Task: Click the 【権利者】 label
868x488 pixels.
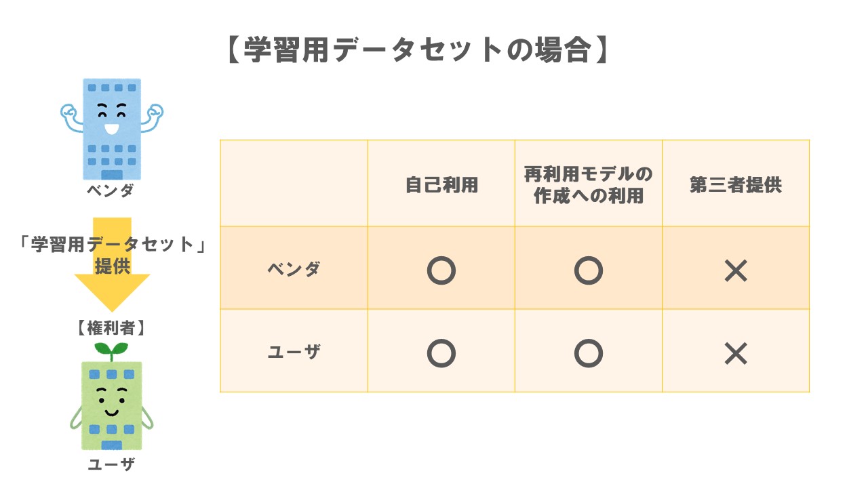Action: point(112,329)
